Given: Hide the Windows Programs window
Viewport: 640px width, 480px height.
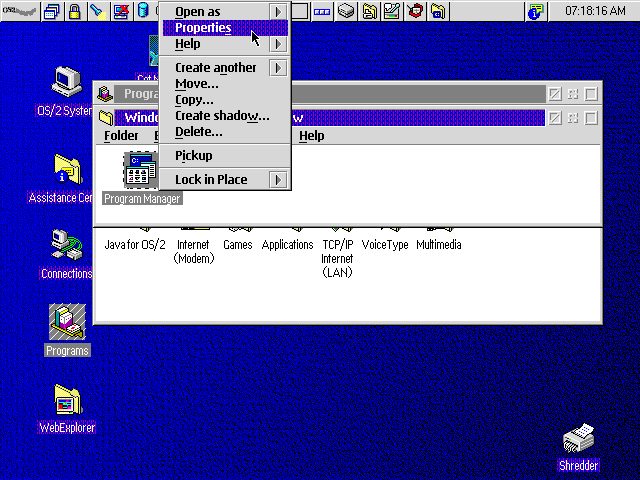Looking at the screenshot, I should point(555,118).
